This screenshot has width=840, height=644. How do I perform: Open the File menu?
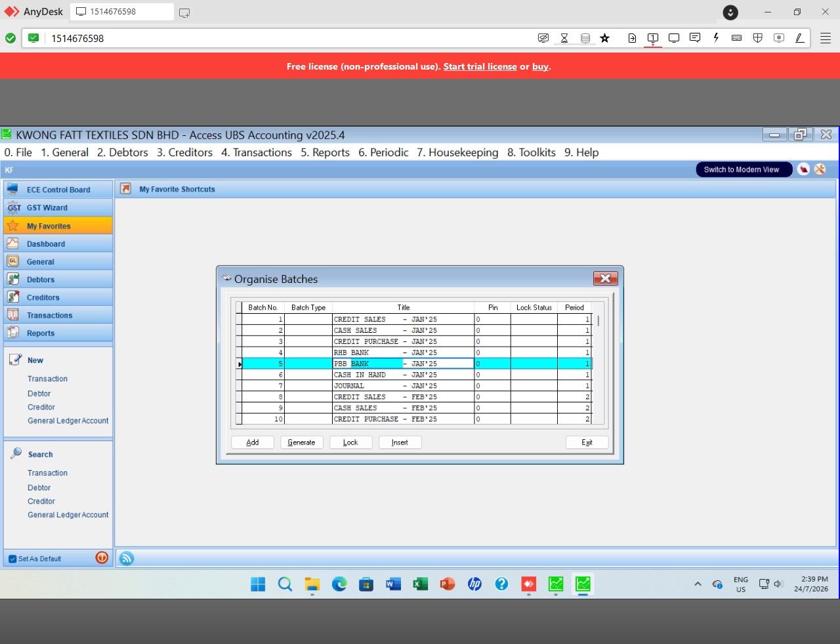coord(18,152)
